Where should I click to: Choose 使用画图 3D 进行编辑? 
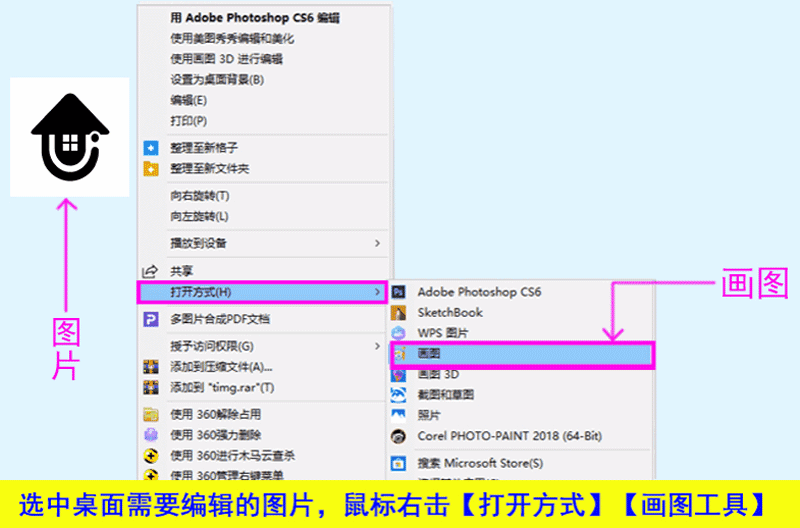click(x=226, y=59)
